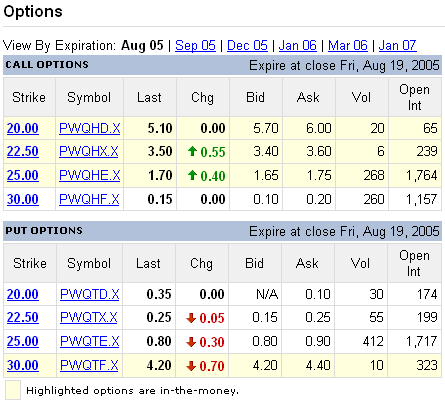The width and height of the screenshot is (445, 403).
Task: Open call strike 22.50 link
Action: click(x=23, y=151)
